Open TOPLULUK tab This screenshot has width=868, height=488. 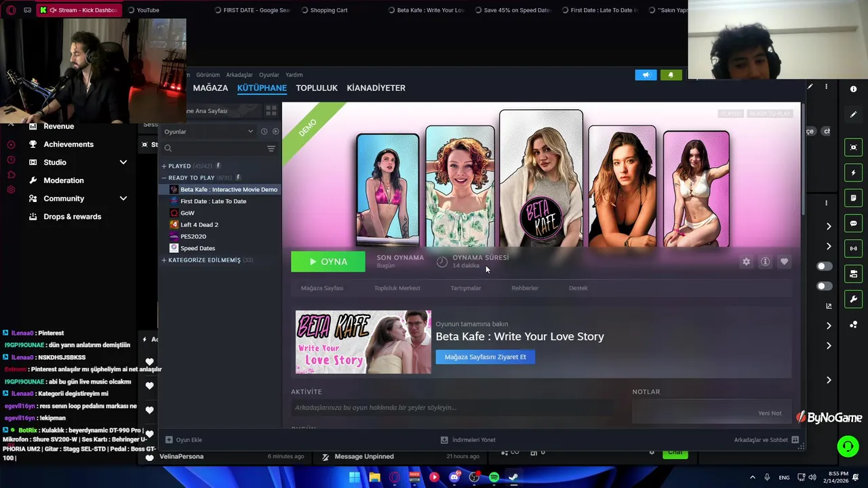click(x=317, y=88)
